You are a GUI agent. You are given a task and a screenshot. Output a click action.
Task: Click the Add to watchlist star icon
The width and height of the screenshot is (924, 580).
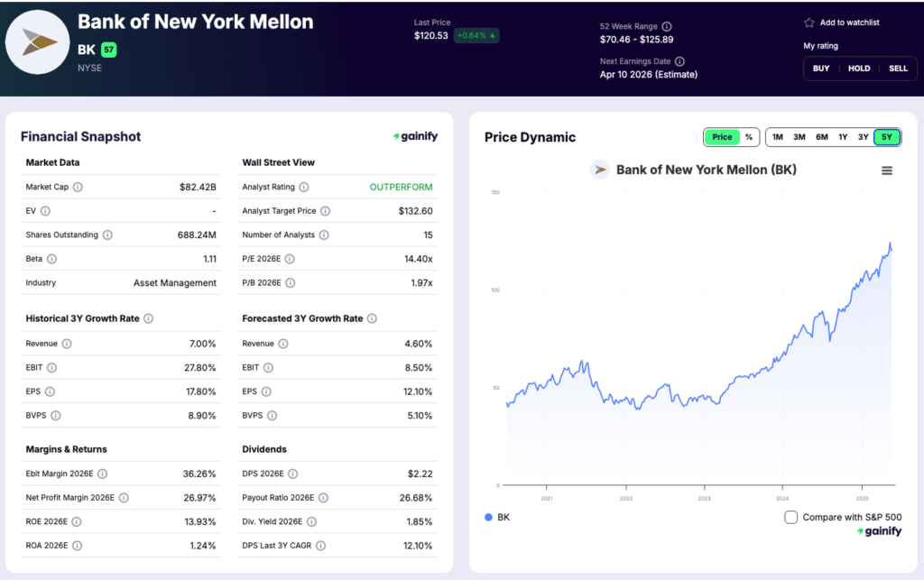[x=809, y=22]
